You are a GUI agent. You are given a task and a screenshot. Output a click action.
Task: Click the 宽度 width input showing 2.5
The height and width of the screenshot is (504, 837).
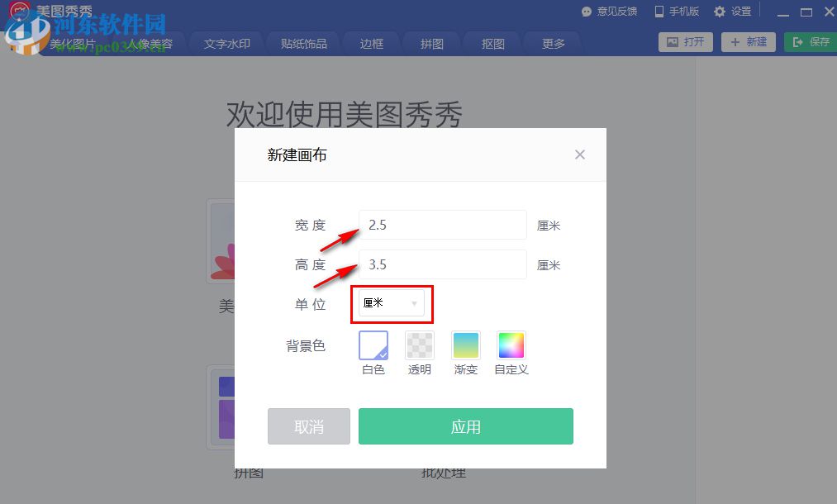[442, 224]
